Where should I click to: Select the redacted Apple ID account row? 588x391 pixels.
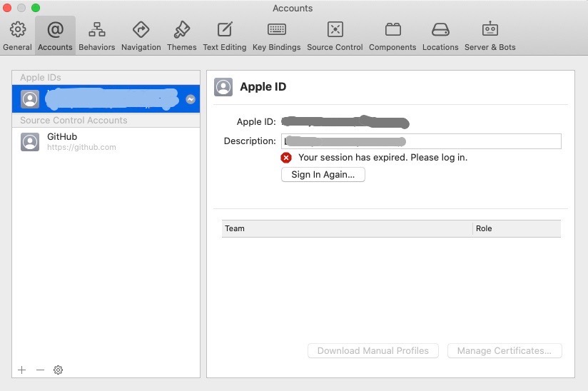pos(106,99)
